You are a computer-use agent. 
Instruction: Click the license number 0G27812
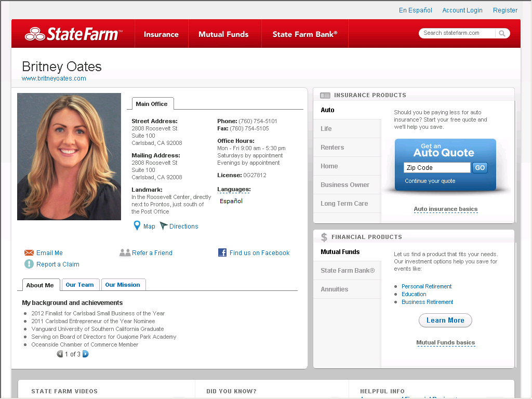255,175
